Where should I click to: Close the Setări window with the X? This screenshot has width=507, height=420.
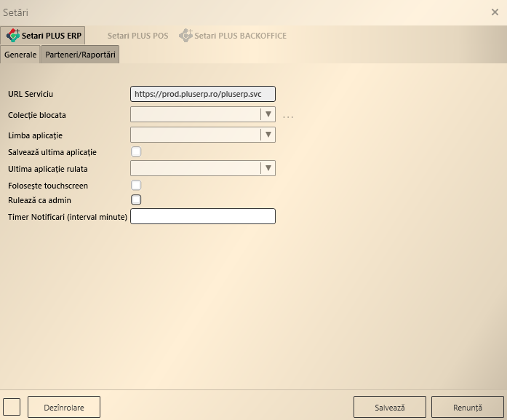tap(495, 12)
